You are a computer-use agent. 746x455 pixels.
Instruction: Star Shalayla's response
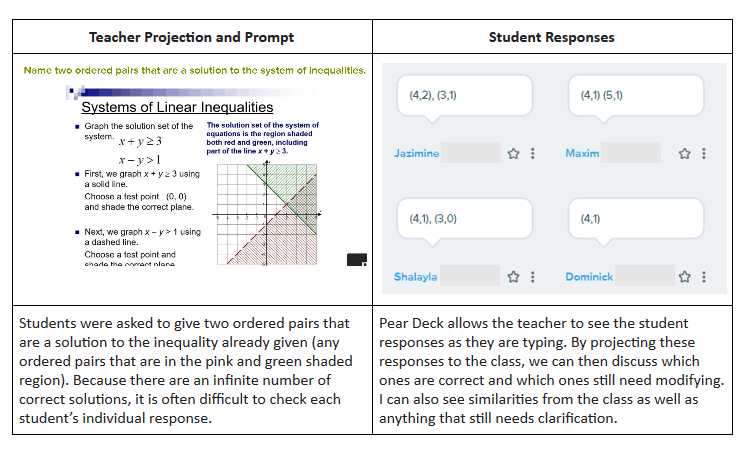pos(513,277)
